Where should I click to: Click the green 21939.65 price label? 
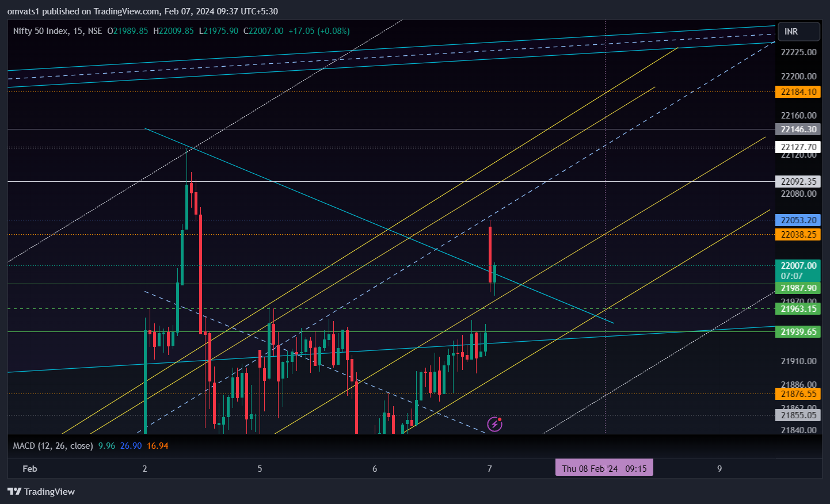pos(798,332)
